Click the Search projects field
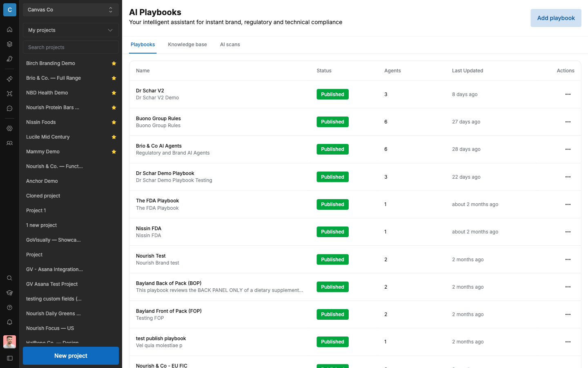This screenshot has height=368, width=588. pyautogui.click(x=71, y=47)
